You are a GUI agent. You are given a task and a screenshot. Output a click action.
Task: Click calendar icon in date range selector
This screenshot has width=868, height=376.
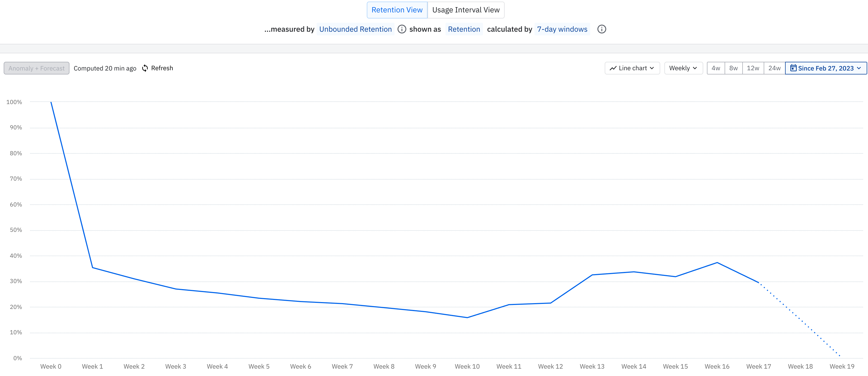click(793, 68)
